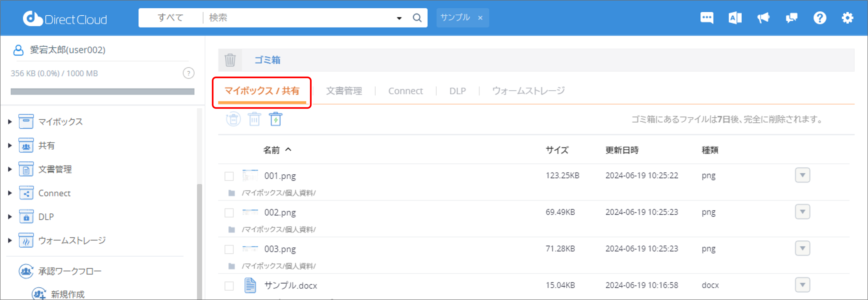
Task: Switch to the 文書管理 tab
Action: (344, 91)
